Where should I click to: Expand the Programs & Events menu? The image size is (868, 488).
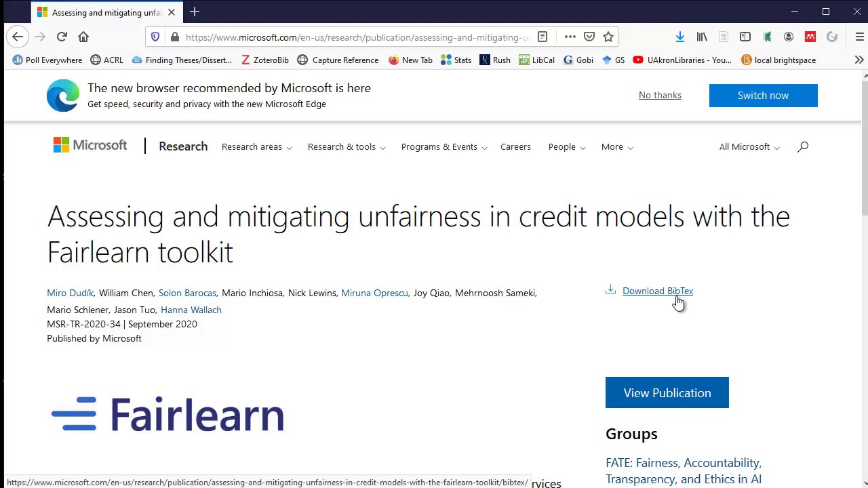(444, 146)
